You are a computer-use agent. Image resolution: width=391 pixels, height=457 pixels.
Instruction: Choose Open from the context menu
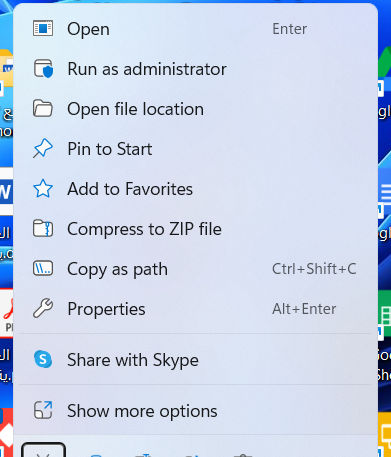click(x=195, y=29)
